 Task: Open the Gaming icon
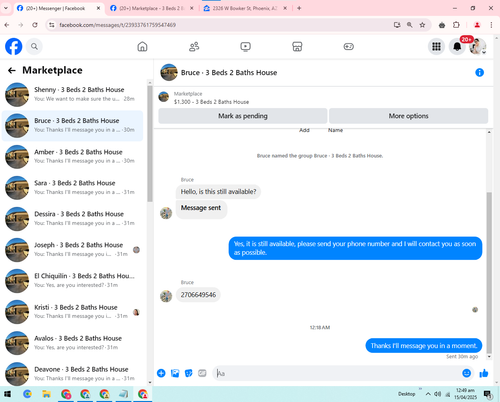tap(349, 47)
